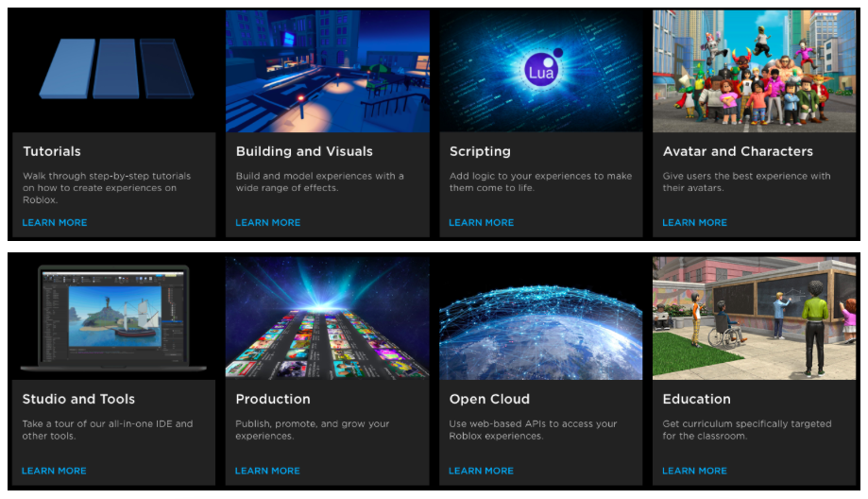Click the 'Walk through step-by-step tutorials' description
Screen dimensions: 868x499
coord(107,188)
